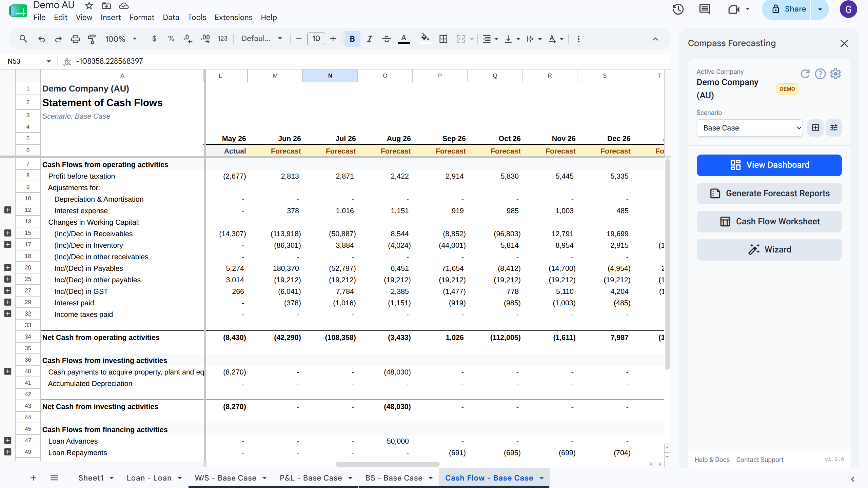Click the search menus magnifier icon
The image size is (868, 488).
click(23, 39)
